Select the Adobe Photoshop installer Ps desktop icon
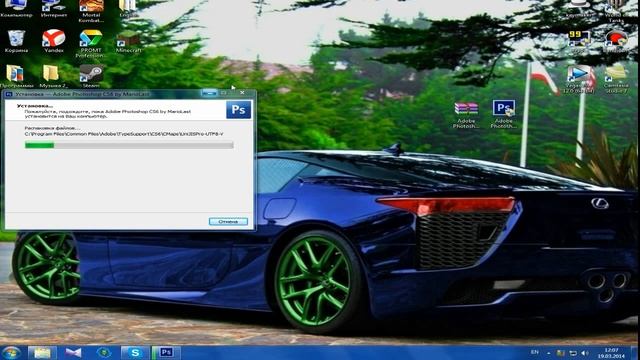The image size is (640, 360). point(503,115)
